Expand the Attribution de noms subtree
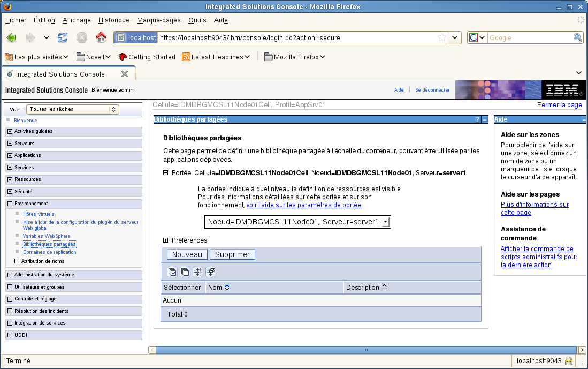This screenshot has height=369, width=588. tap(17, 261)
